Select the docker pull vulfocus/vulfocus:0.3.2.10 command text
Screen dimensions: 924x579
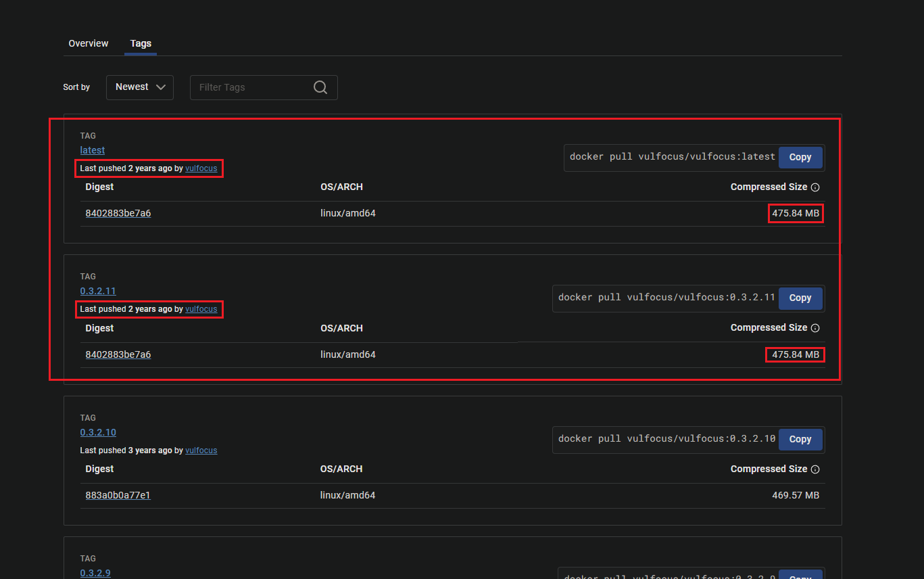click(x=666, y=438)
